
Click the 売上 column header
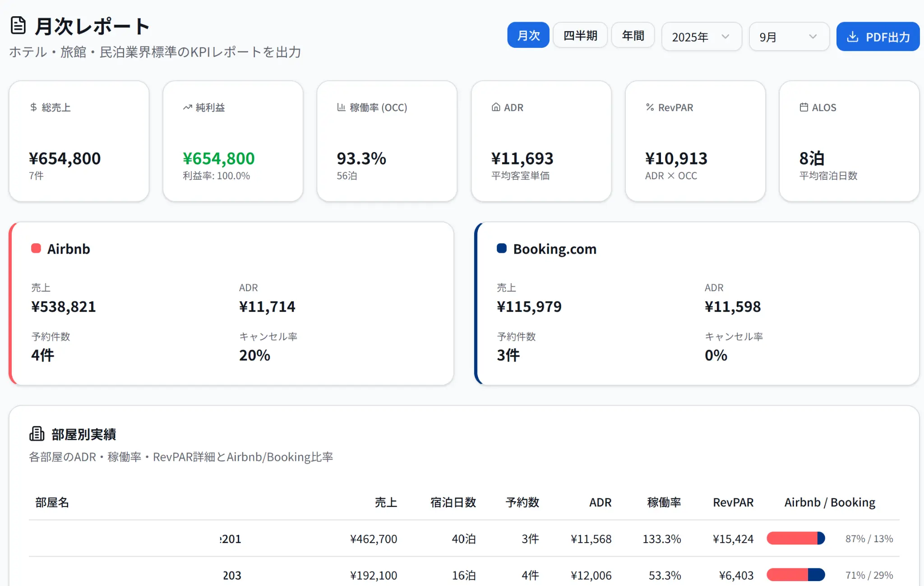pyautogui.click(x=386, y=502)
